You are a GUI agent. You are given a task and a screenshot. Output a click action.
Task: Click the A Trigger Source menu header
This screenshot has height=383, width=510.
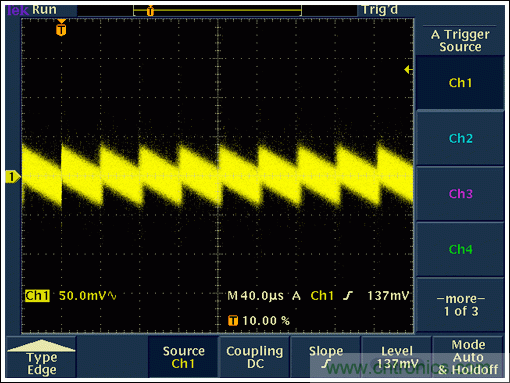coord(460,40)
